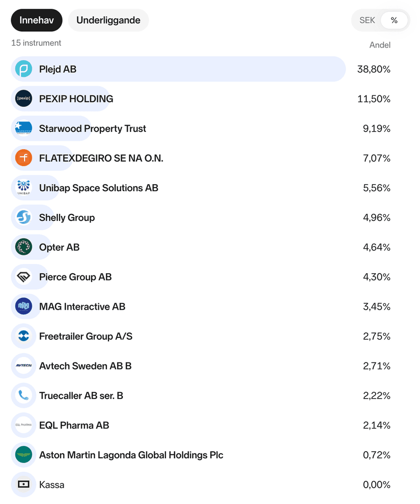This screenshot has height=504, width=420.
Task: Open the Freetrailer Group A/S holding
Action: tap(86, 337)
